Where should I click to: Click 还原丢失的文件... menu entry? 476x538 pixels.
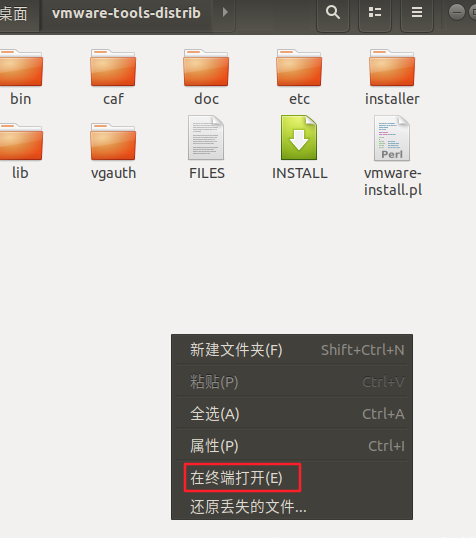[292, 506]
